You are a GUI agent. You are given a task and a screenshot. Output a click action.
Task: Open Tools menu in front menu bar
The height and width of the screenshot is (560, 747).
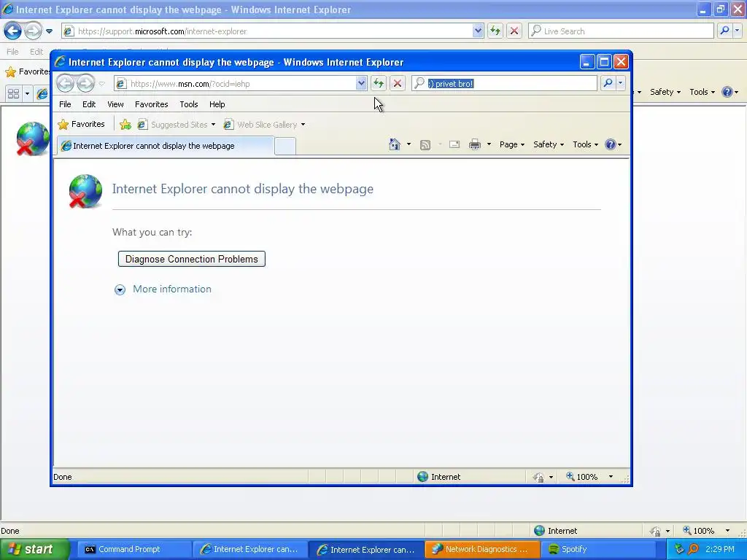pos(189,104)
